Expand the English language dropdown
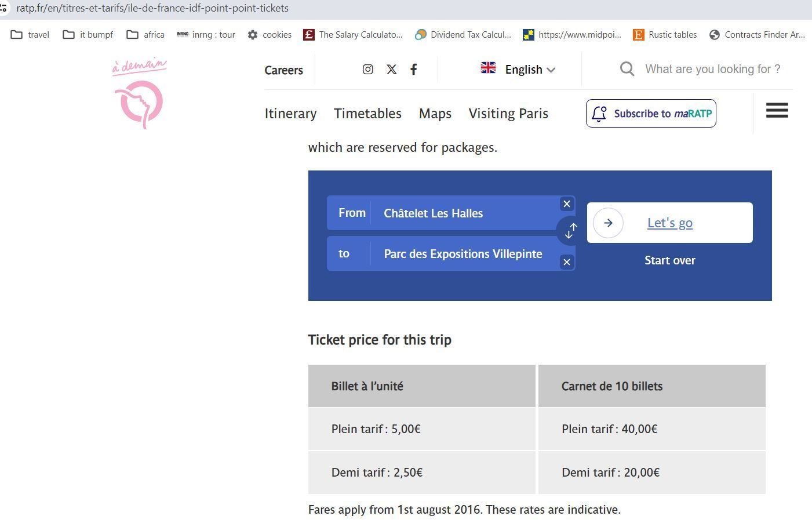The width and height of the screenshot is (812, 523). (519, 69)
